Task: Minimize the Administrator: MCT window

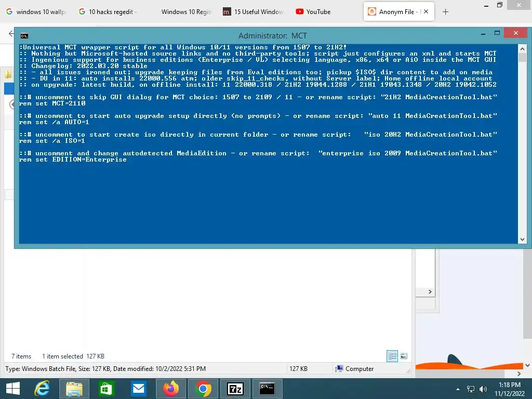Action: pyautogui.click(x=483, y=34)
